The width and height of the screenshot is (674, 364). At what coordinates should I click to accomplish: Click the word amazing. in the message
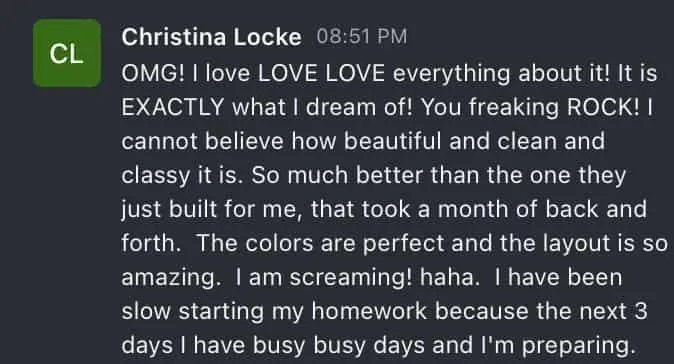[x=171, y=278]
